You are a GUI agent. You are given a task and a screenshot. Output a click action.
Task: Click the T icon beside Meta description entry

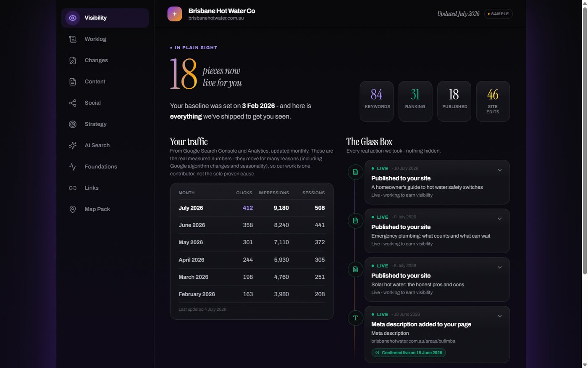click(355, 318)
